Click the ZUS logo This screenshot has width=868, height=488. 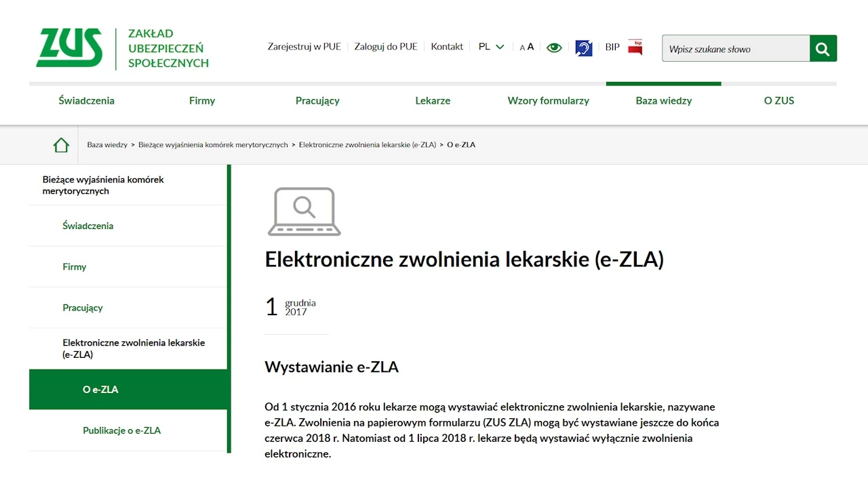pyautogui.click(x=69, y=48)
